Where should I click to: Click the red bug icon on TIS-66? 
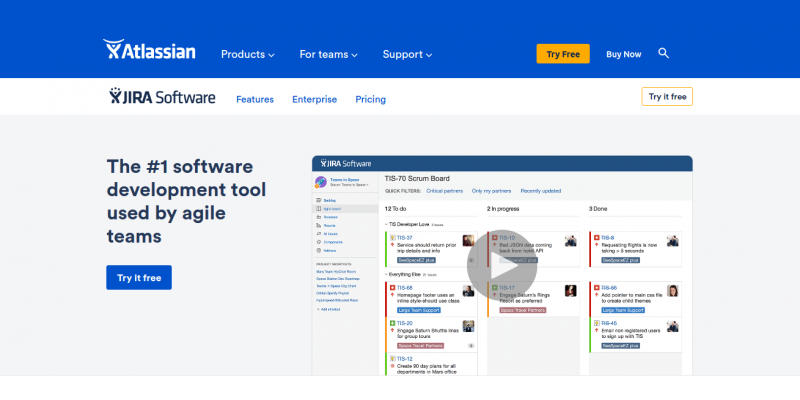(596, 288)
